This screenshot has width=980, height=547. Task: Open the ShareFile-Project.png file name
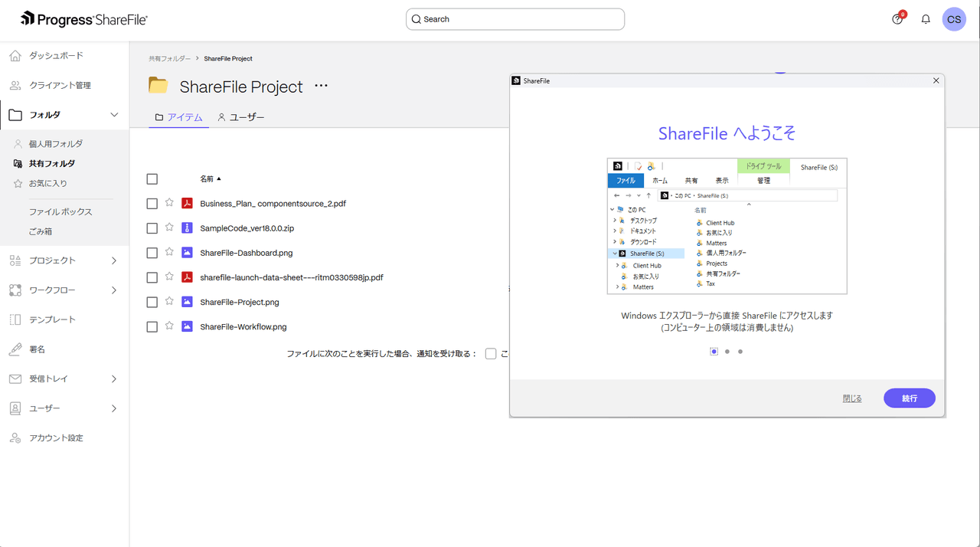[x=240, y=302]
